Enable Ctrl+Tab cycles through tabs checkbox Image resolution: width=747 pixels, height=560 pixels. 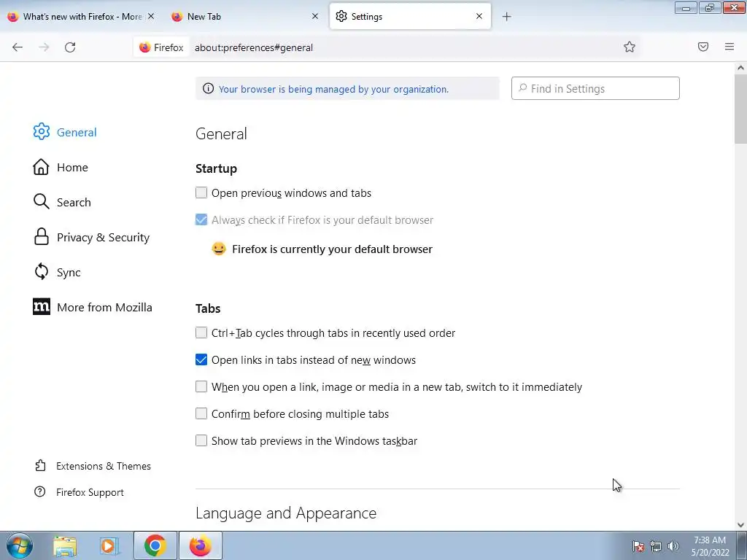coord(201,332)
